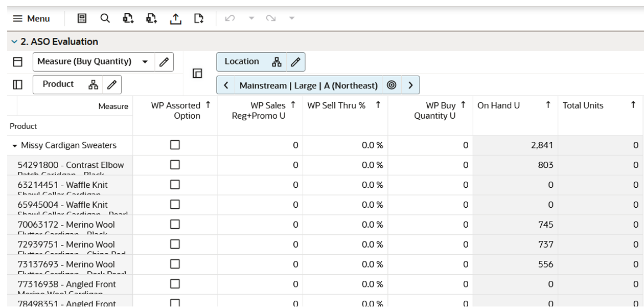The width and height of the screenshot is (644, 308).
Task: Select row 54291800 - Contrast Elbow
Action: tap(70, 165)
